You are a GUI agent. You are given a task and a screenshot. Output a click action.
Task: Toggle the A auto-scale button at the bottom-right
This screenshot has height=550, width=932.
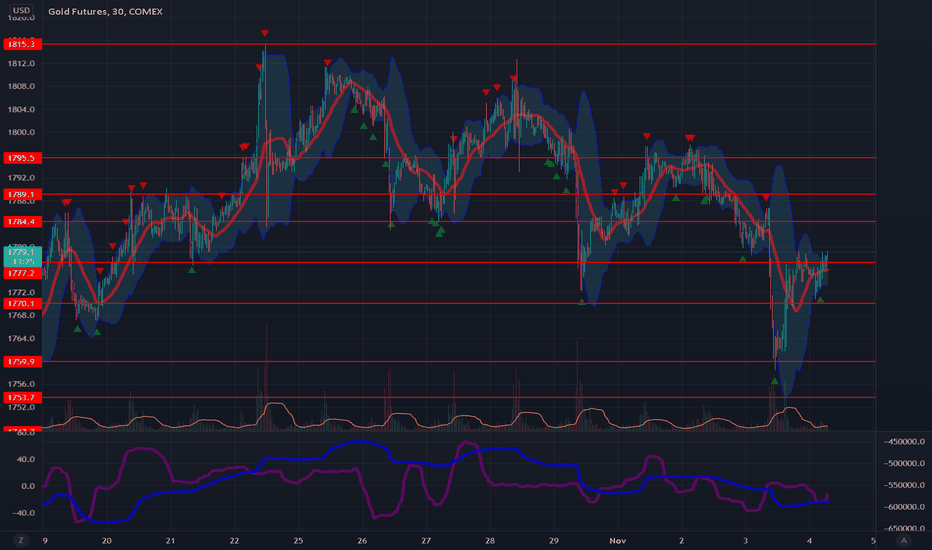[x=903, y=540]
